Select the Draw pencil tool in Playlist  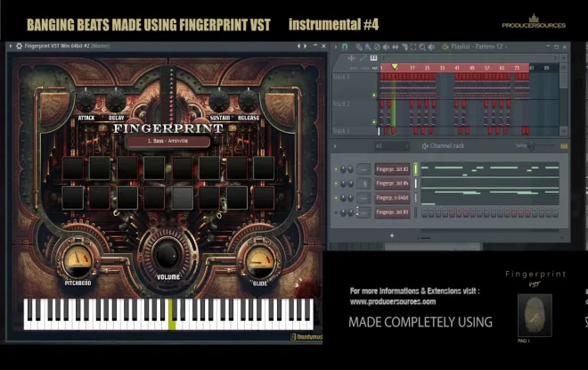click(x=359, y=47)
